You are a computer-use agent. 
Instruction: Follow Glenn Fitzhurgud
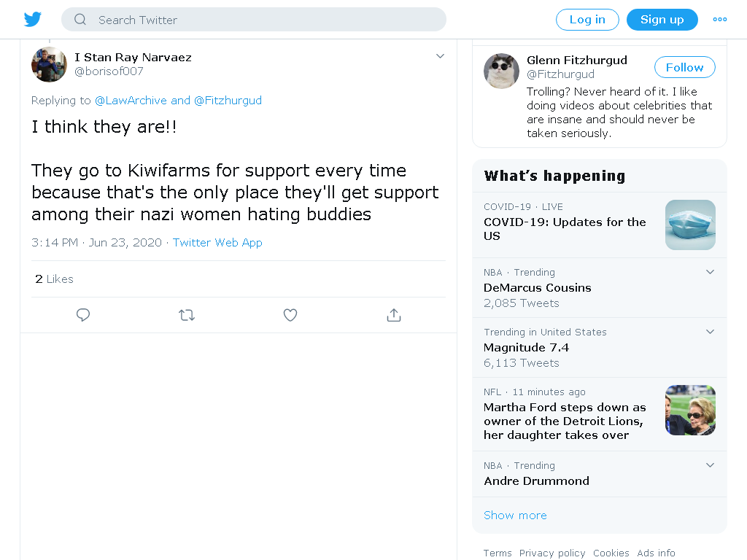[684, 67]
